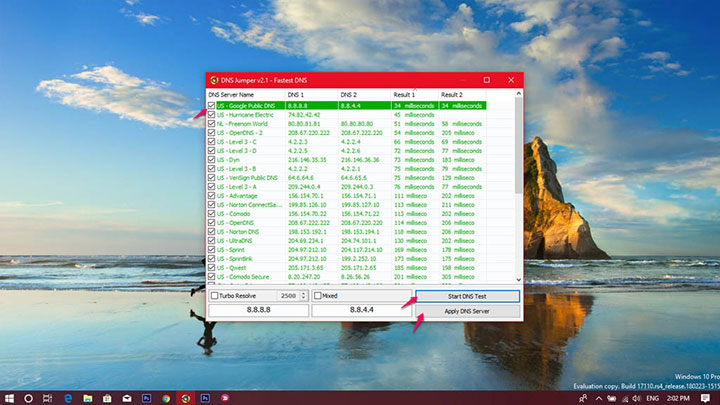Click the 8.8.8.8 primary DNS field
The height and width of the screenshot is (405, 720).
pos(259,310)
